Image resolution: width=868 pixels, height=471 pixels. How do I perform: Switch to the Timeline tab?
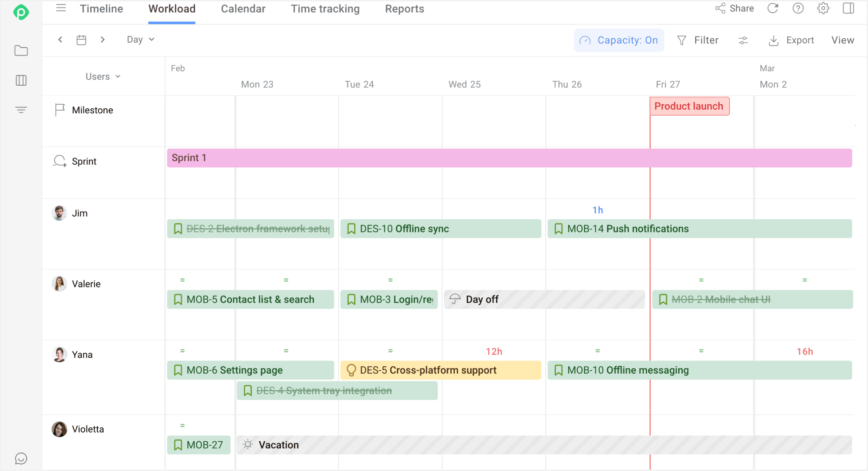click(x=101, y=9)
